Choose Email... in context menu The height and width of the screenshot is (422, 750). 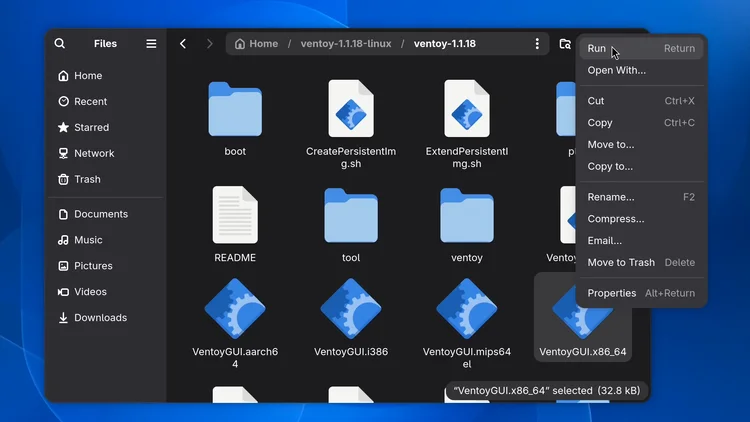tap(641, 241)
